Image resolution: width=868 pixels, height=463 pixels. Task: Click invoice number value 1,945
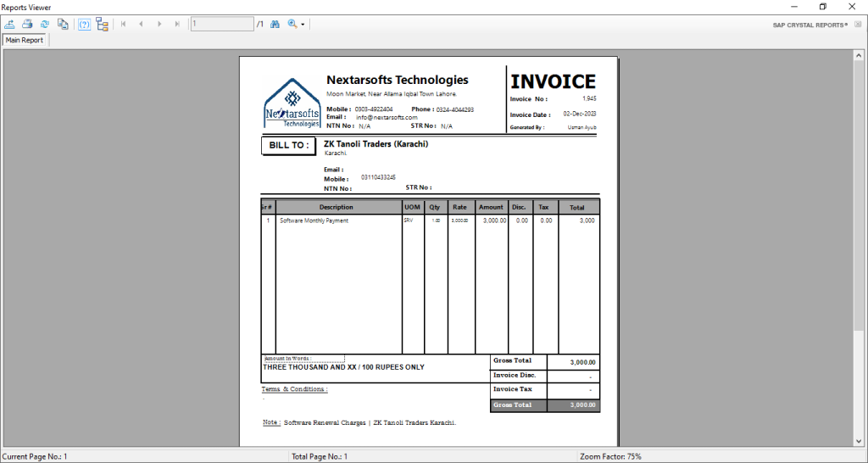pyautogui.click(x=589, y=98)
